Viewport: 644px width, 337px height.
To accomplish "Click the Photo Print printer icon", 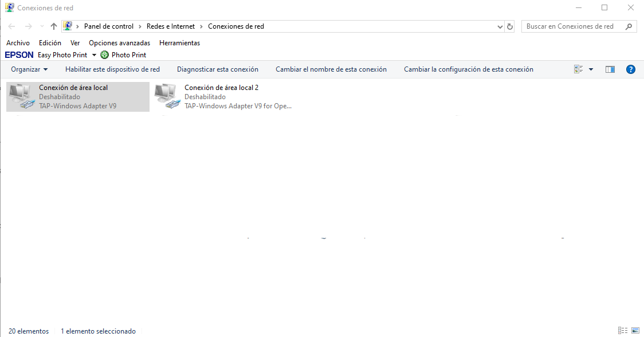I will pos(104,55).
